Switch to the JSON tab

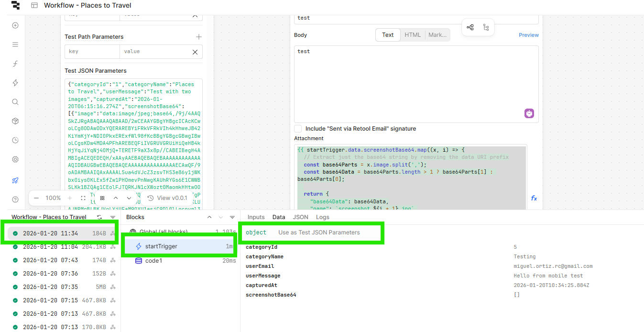pos(300,217)
